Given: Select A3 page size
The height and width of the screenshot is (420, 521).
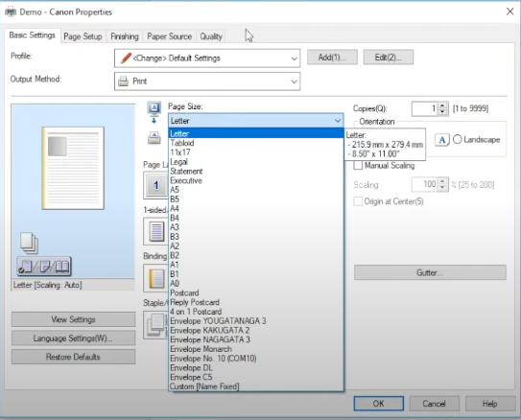Looking at the screenshot, I should click(x=256, y=227).
